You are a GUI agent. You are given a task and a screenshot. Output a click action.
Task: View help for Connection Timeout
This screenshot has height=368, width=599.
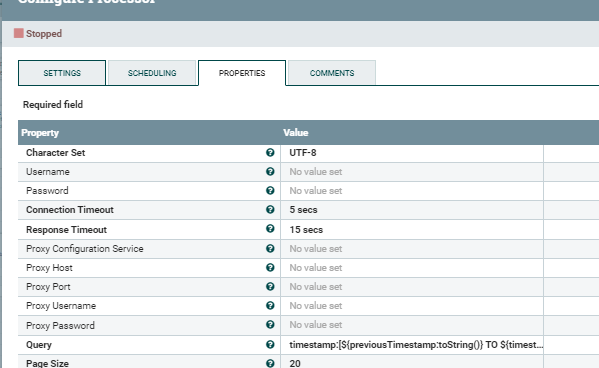point(270,209)
